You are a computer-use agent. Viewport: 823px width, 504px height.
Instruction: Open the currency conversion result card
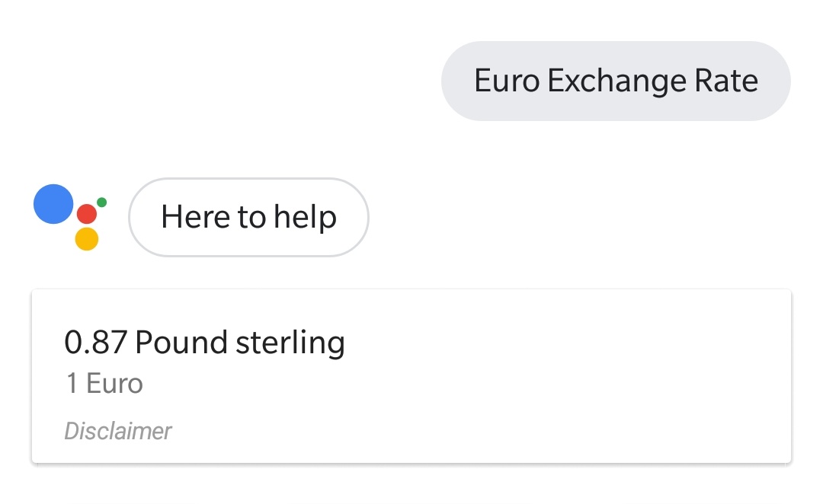coord(411,376)
